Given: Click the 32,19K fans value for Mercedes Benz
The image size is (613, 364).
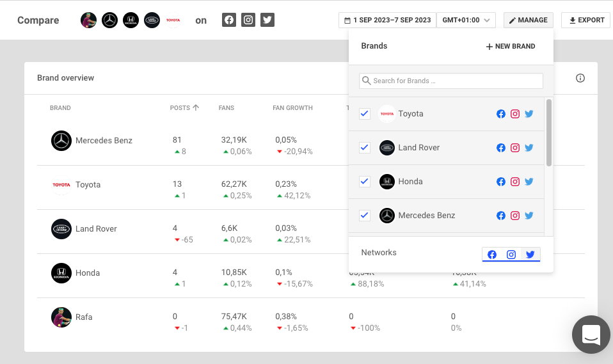Looking at the screenshot, I should [234, 139].
